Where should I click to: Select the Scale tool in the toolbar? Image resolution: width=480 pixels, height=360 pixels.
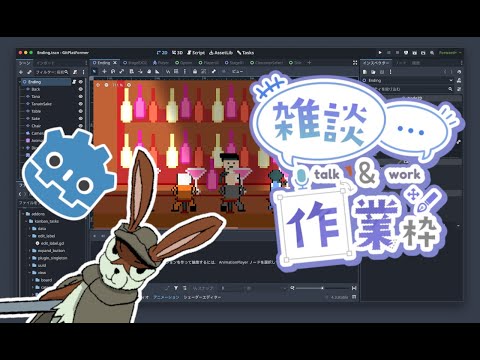coord(122,71)
